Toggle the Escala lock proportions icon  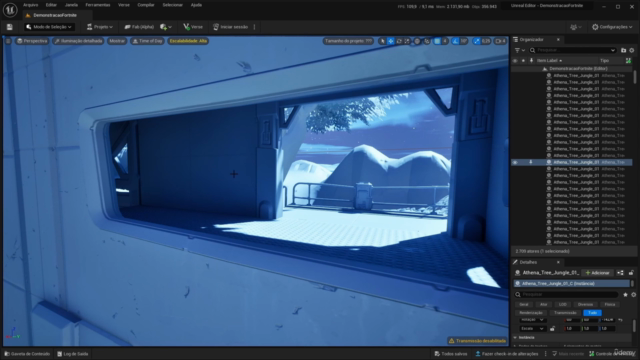pyautogui.click(x=552, y=329)
